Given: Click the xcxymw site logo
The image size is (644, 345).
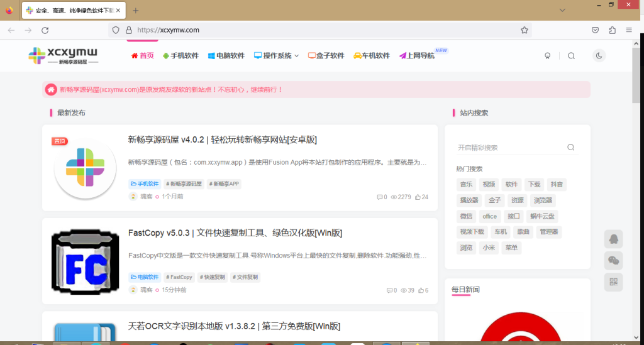Looking at the screenshot, I should 64,56.
